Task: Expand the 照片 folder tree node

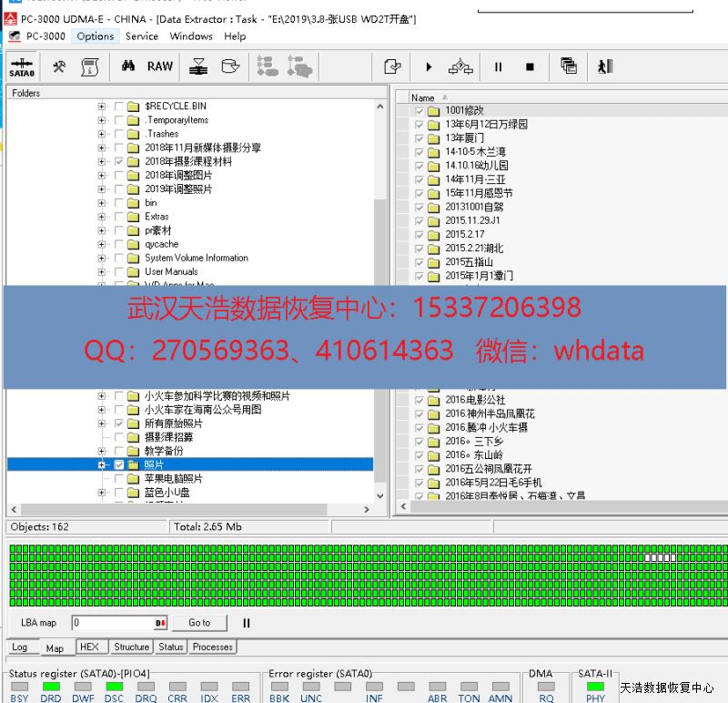Action: click(103, 465)
